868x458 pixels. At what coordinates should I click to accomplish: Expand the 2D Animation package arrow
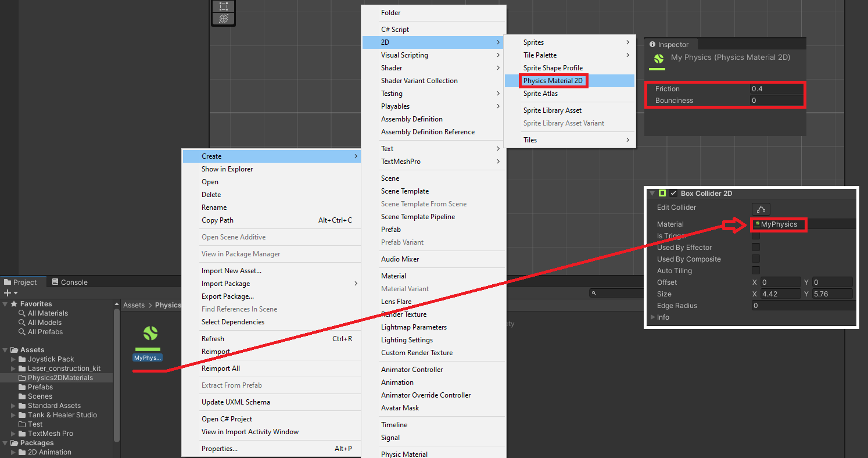point(13,452)
